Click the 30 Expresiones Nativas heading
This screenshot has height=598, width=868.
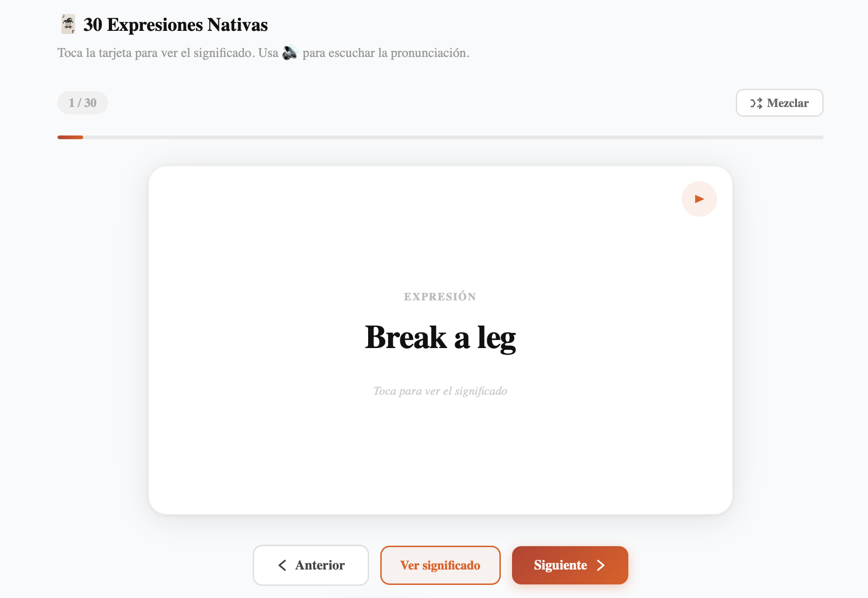(x=176, y=25)
